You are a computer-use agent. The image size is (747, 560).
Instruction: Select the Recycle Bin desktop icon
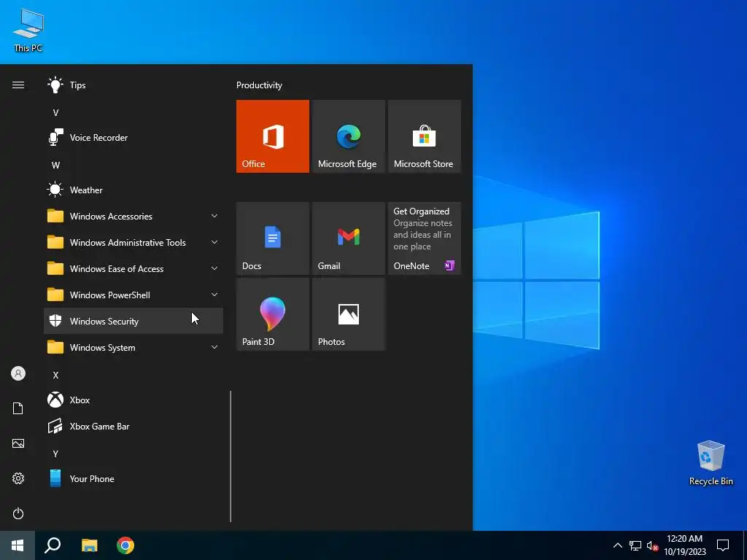[x=711, y=463]
